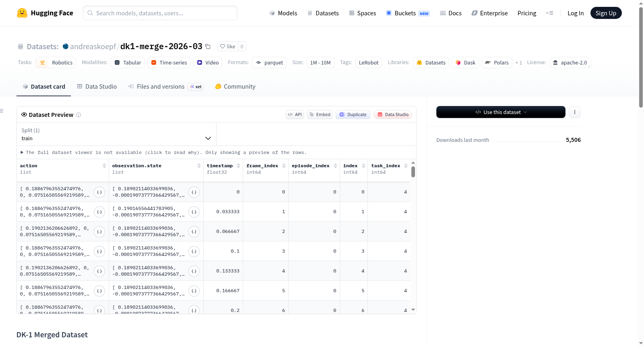Open the Datasets menu item
This screenshot has height=347, width=644.
pos(323,13)
